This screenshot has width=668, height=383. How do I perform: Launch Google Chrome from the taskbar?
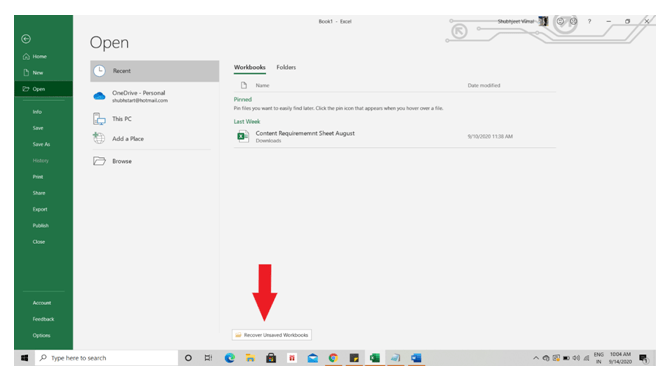[x=333, y=358]
